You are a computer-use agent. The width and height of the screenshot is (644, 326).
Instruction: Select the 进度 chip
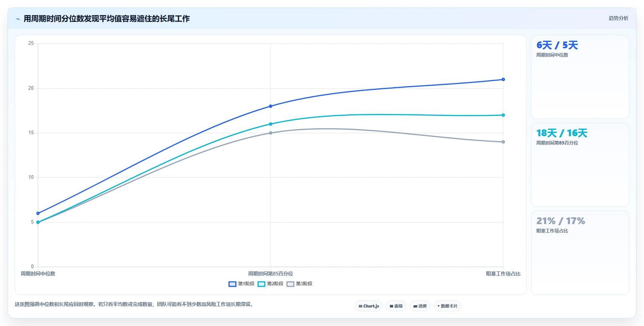420,306
